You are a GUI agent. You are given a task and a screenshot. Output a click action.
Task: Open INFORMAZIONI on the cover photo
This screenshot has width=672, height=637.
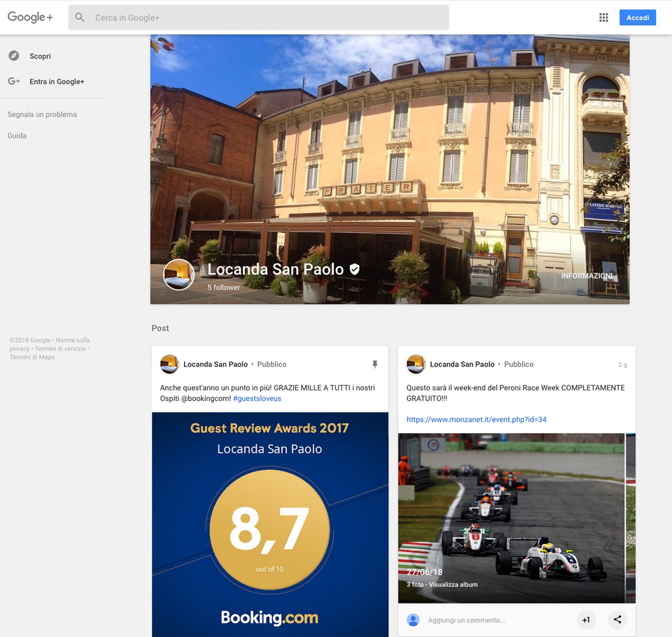pyautogui.click(x=587, y=276)
